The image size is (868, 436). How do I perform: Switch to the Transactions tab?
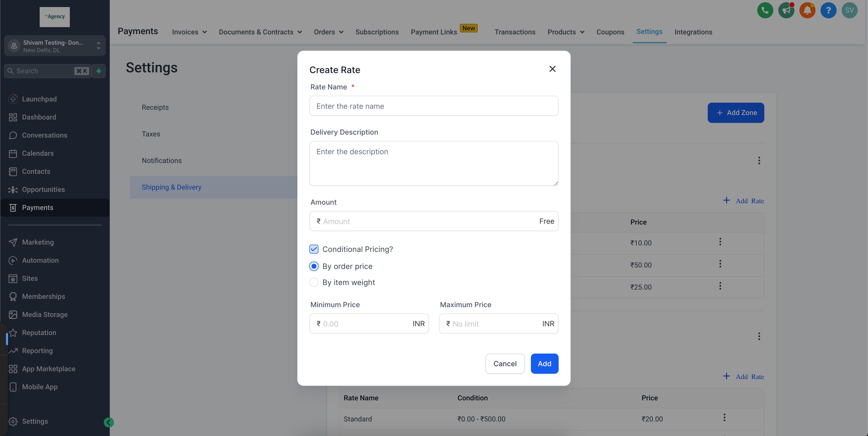click(x=515, y=32)
